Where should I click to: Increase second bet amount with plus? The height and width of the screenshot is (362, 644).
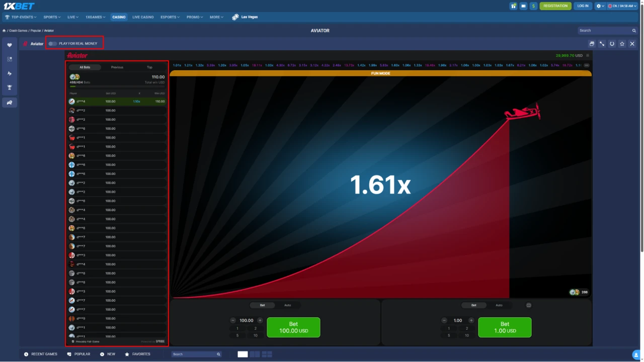coord(471,320)
